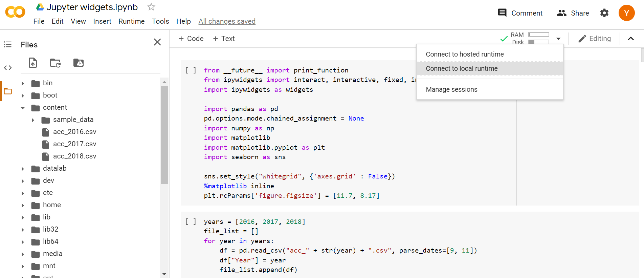The height and width of the screenshot is (278, 644).
Task: Open acc_2017.csv file
Action: (74, 144)
